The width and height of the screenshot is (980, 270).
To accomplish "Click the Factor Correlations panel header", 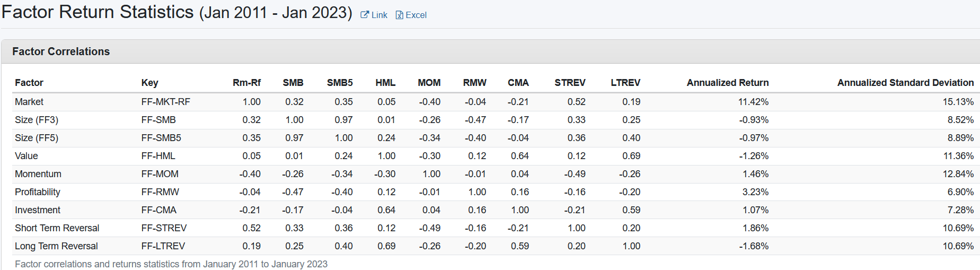I will tap(61, 51).
